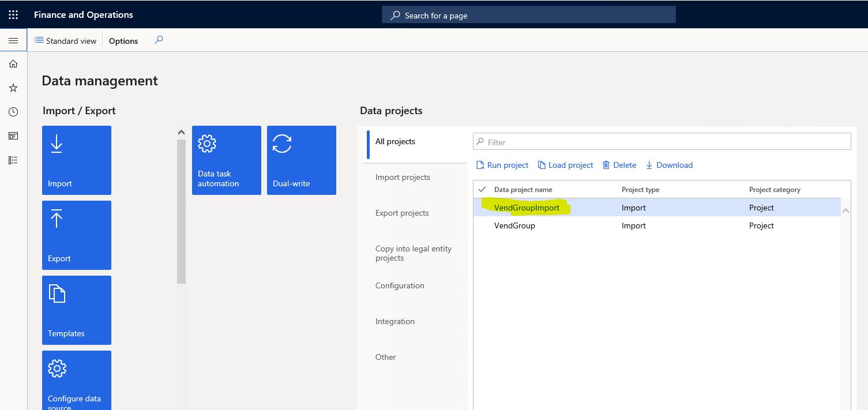868x410 pixels.
Task: Sort by Project type column header
Action: tap(640, 190)
